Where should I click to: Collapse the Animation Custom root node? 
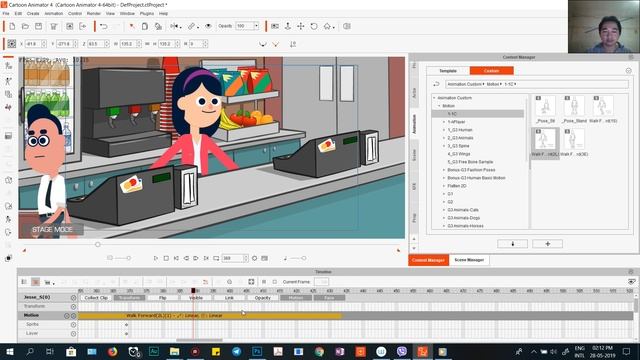pos(434,98)
